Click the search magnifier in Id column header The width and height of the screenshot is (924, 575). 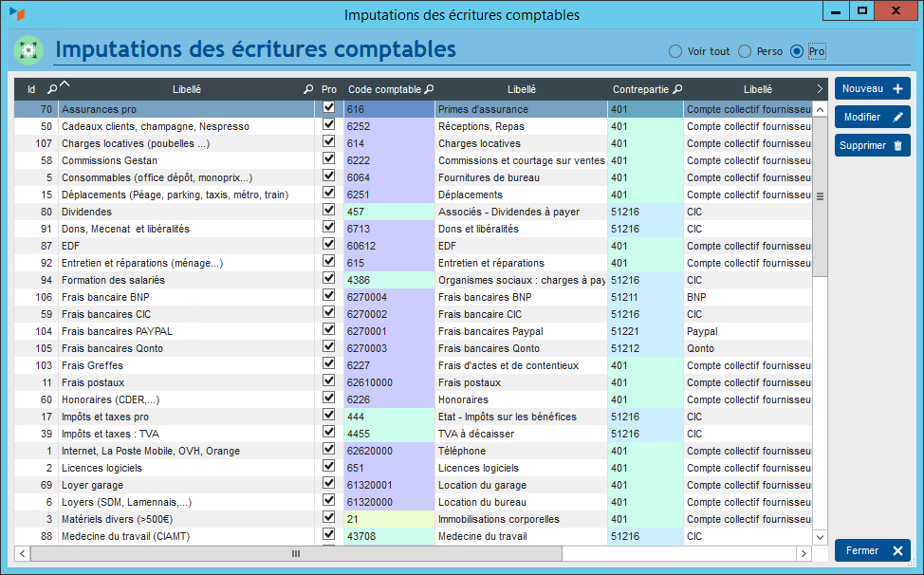pos(52,89)
